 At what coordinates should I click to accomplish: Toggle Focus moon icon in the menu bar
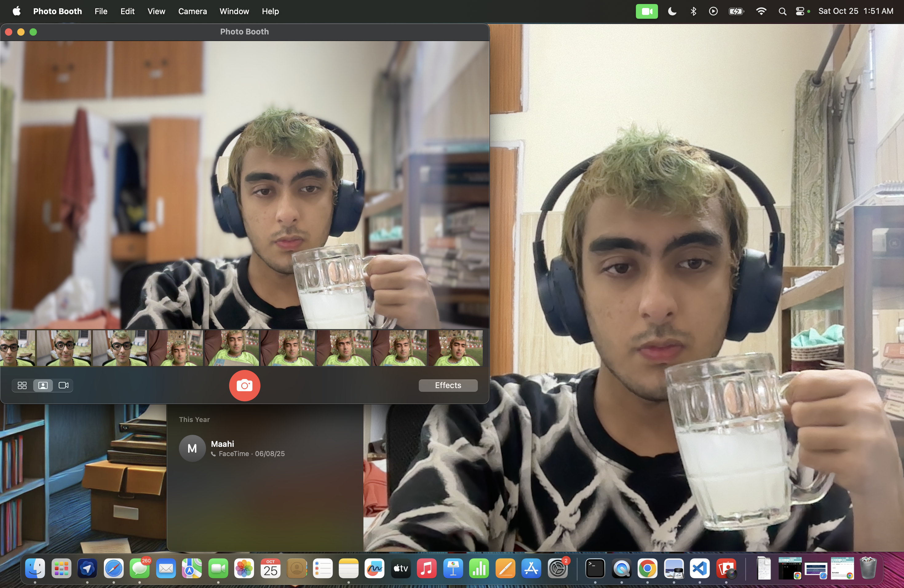pyautogui.click(x=672, y=11)
